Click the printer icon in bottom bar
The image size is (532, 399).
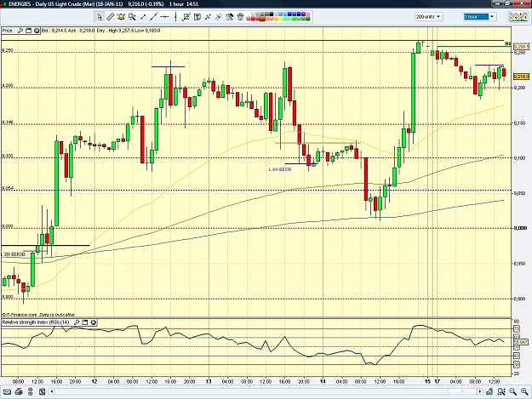coord(19,392)
